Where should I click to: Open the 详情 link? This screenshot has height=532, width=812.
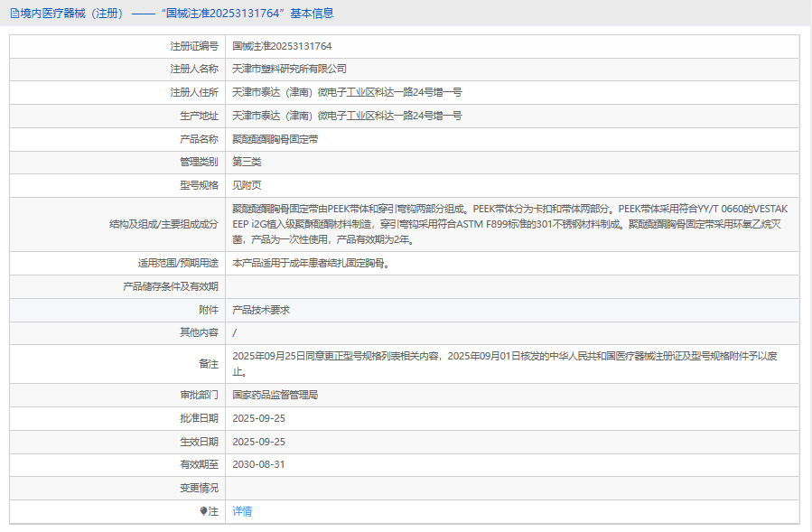click(242, 511)
